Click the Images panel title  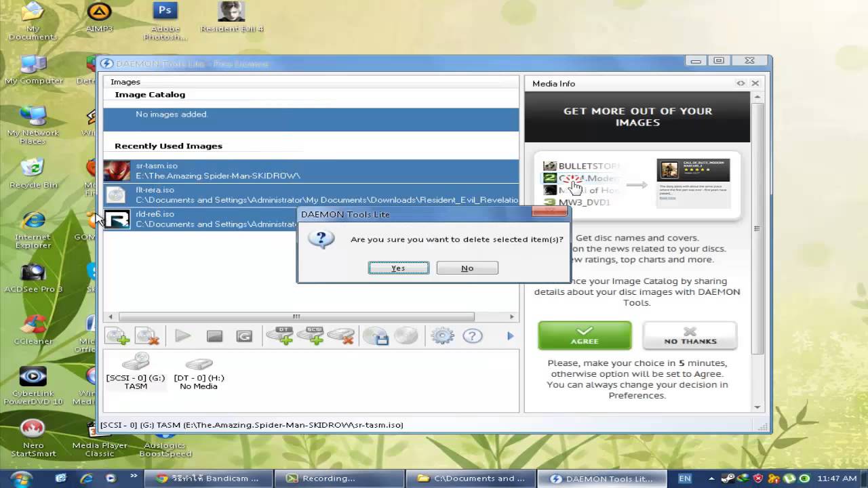[x=125, y=81]
